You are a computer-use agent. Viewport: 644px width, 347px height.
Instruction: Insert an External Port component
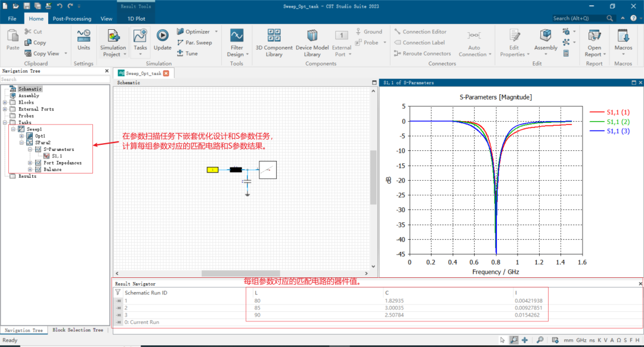click(x=341, y=43)
